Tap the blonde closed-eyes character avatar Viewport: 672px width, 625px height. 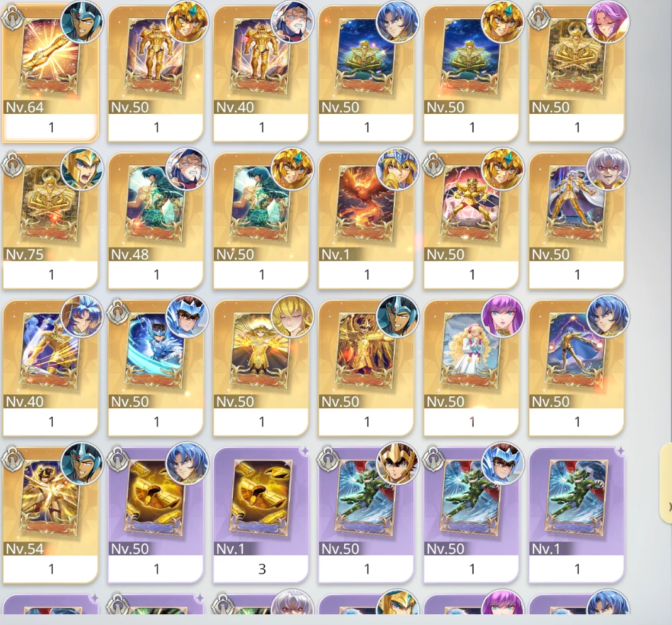coord(293,316)
